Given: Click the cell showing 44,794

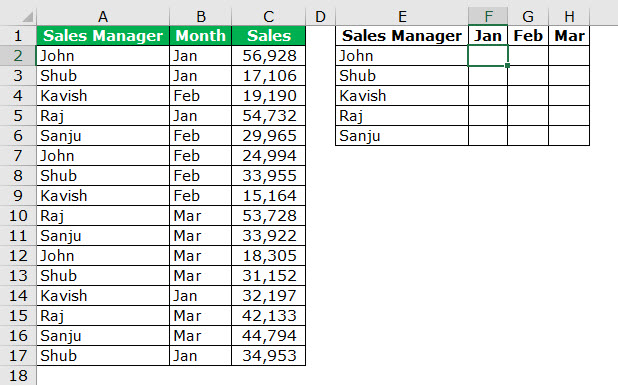Looking at the screenshot, I should click(x=269, y=335).
